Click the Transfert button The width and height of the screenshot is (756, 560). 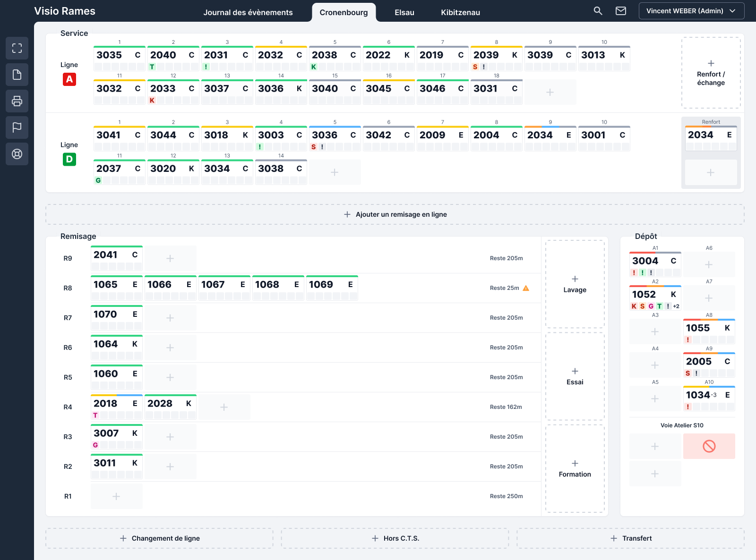(631, 538)
